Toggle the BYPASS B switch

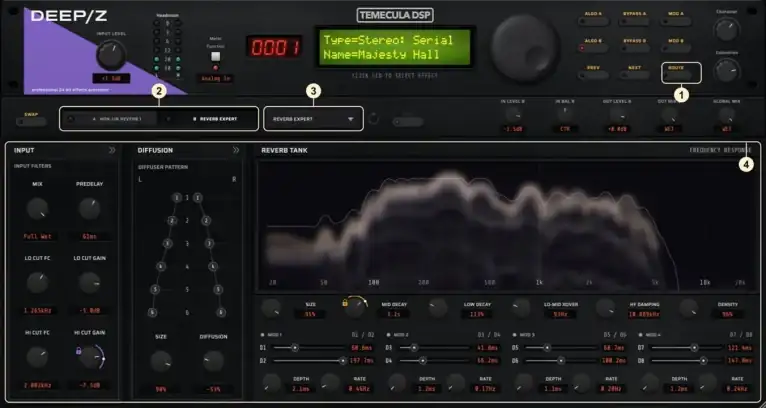634,48
